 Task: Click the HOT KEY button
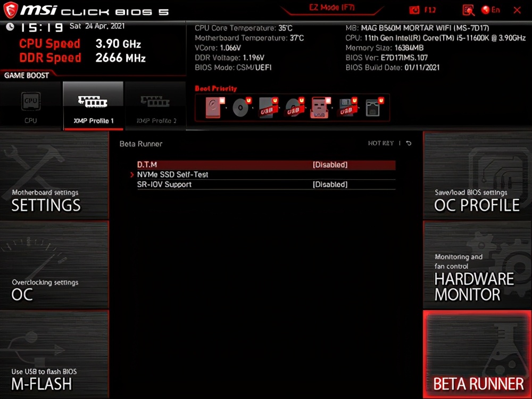tap(381, 143)
